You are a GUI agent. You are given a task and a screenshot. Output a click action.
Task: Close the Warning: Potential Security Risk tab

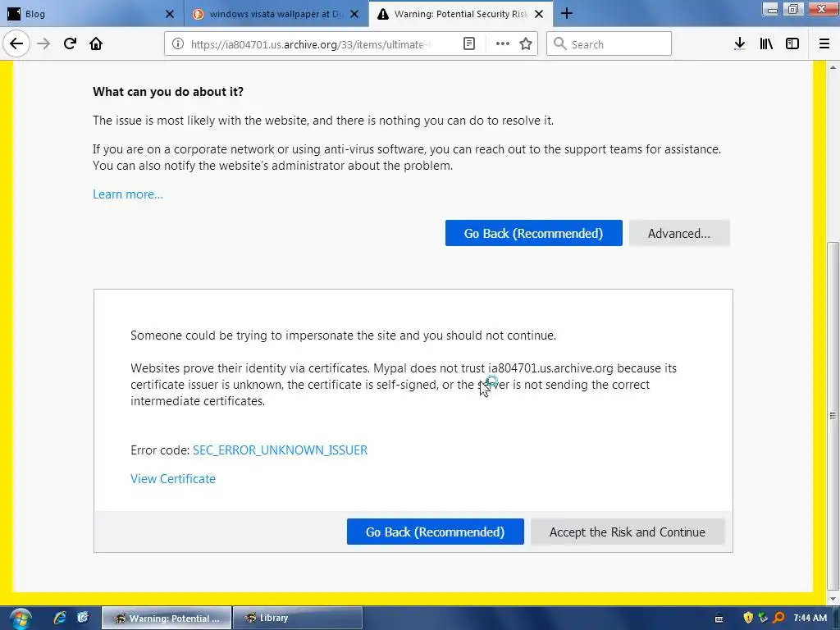point(539,14)
